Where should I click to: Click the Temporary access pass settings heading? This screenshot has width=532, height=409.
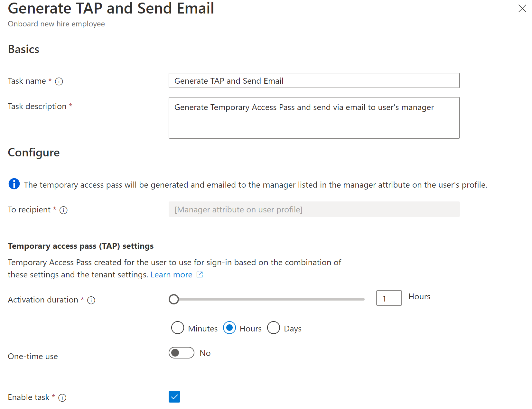click(x=80, y=246)
